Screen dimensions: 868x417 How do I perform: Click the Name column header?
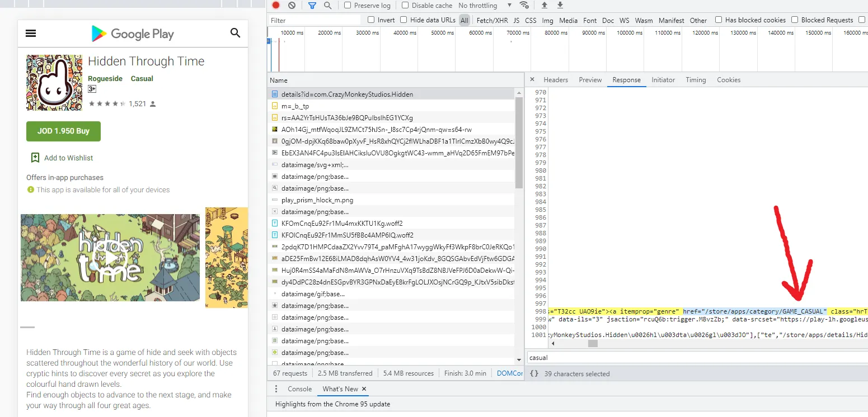396,80
